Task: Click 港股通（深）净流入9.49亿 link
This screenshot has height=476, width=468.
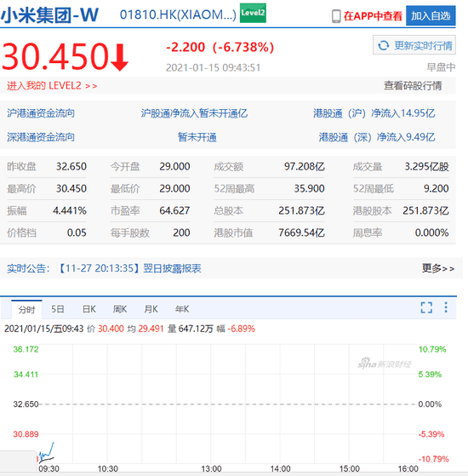Action: pos(377,137)
